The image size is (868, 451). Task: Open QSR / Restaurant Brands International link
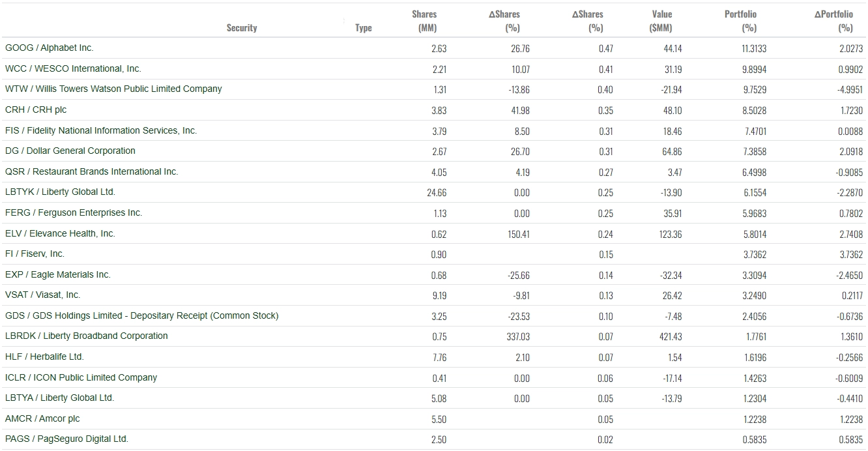[92, 172]
